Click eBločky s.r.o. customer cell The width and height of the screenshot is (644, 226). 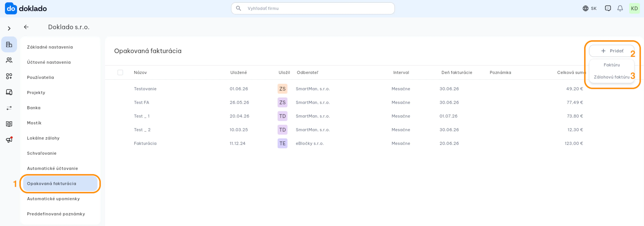[310, 144]
